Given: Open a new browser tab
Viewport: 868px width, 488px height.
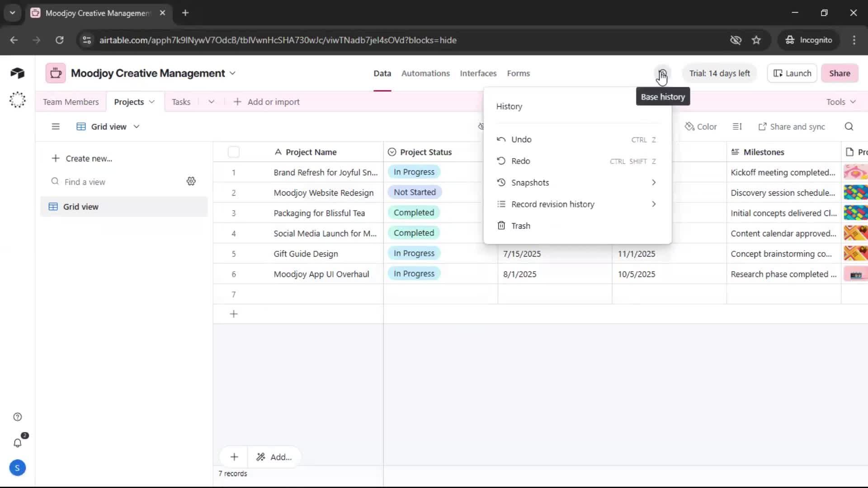Looking at the screenshot, I should click(185, 13).
